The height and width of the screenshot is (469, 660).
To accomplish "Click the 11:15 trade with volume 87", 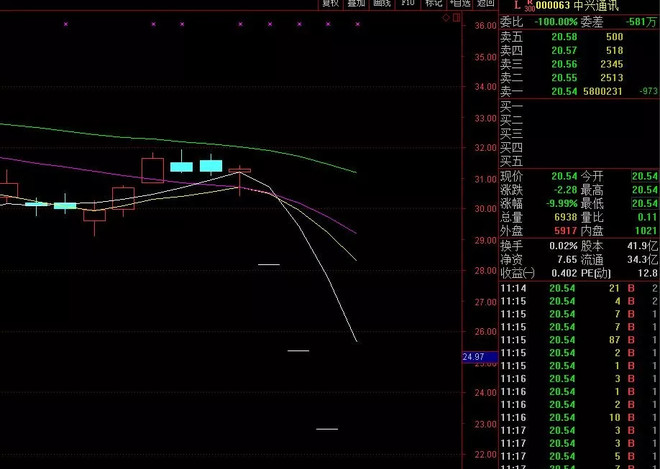I will click(578, 340).
